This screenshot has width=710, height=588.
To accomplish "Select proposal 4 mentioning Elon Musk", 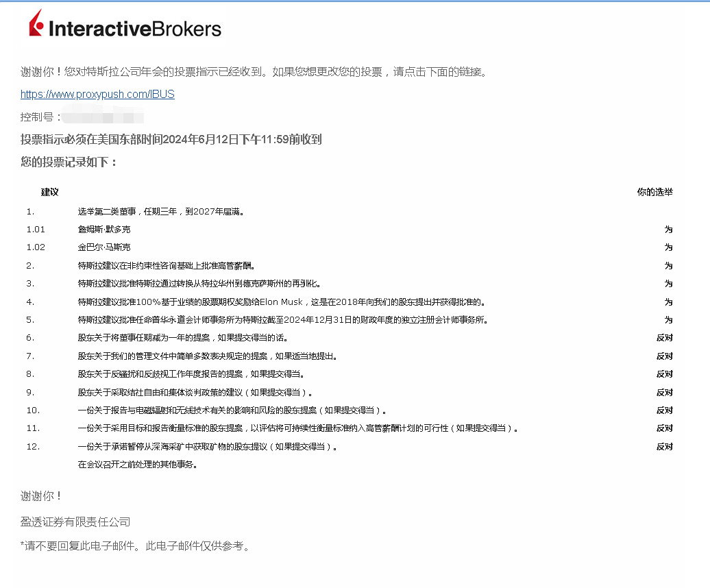I will 282,302.
